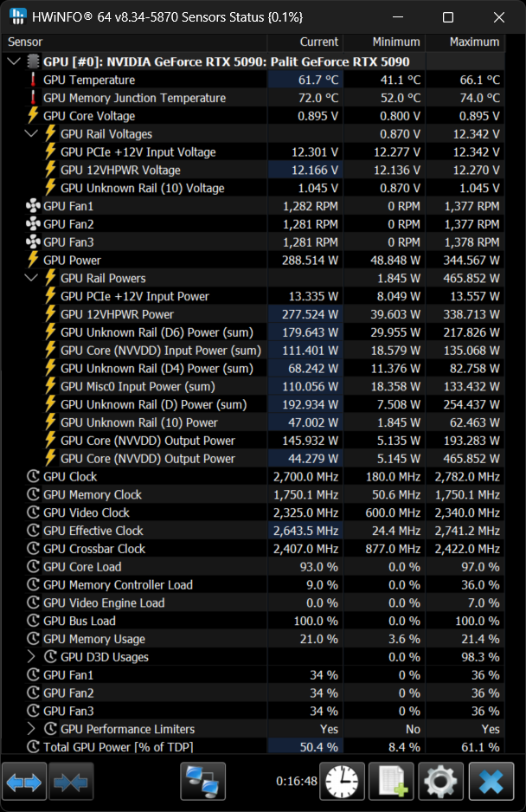Start logging with the sheet-plus button
This screenshot has height=812, width=526.
point(391,782)
